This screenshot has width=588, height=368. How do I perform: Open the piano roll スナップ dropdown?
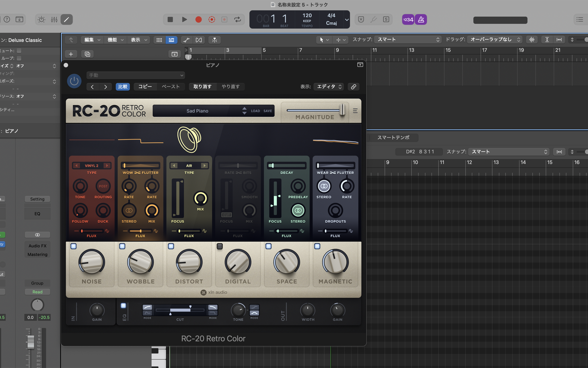click(x=509, y=152)
